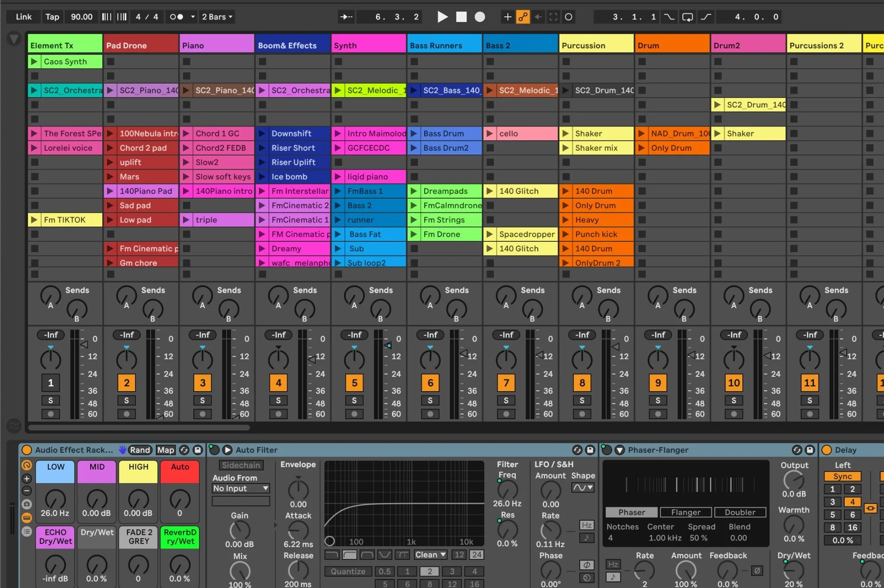Click the Auto Filter save preset icon
This screenshot has width=884, height=588.
click(x=590, y=450)
